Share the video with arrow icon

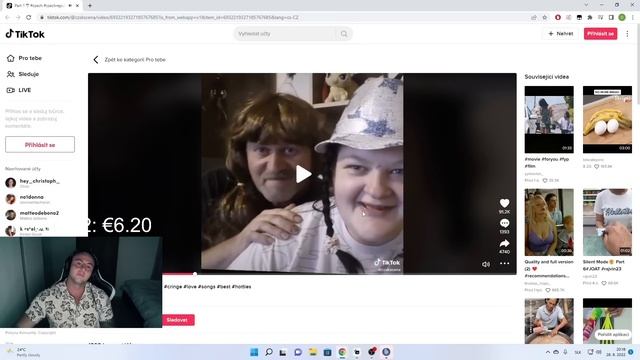504,244
